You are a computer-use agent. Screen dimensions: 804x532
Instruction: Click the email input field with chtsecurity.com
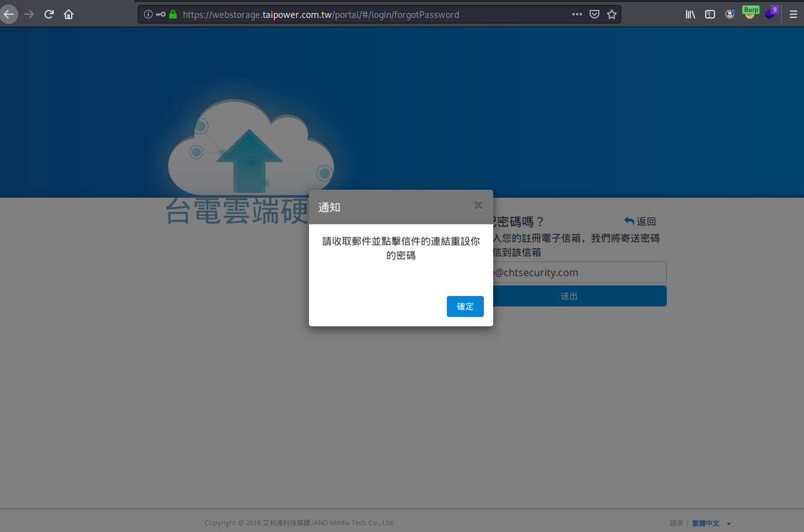pos(569,272)
